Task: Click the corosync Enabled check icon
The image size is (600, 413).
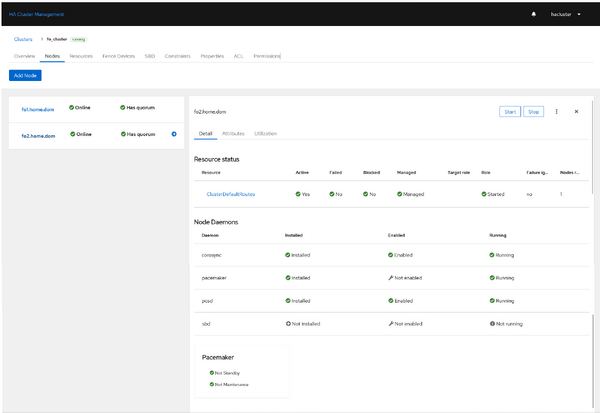Action: [391, 255]
